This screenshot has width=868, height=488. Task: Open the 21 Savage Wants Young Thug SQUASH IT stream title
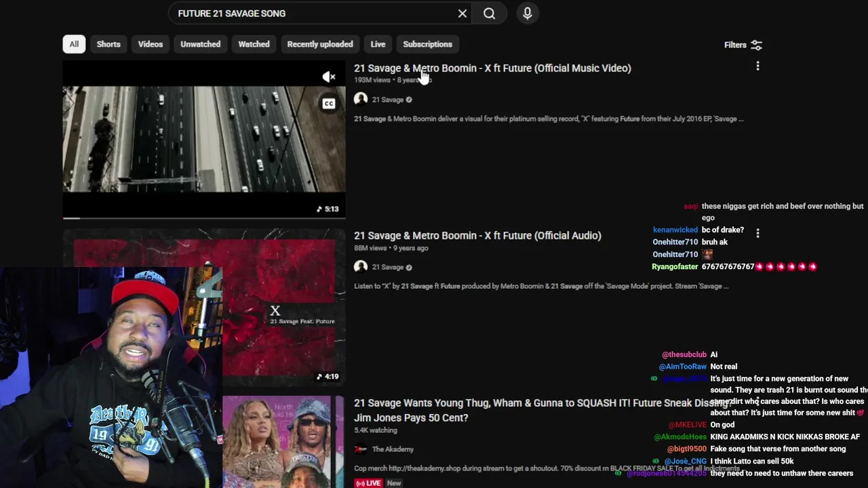541,410
